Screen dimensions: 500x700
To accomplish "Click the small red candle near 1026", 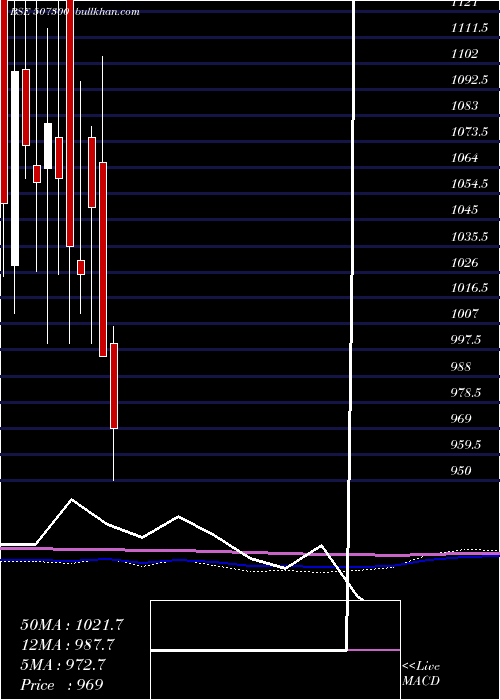I will (81, 267).
